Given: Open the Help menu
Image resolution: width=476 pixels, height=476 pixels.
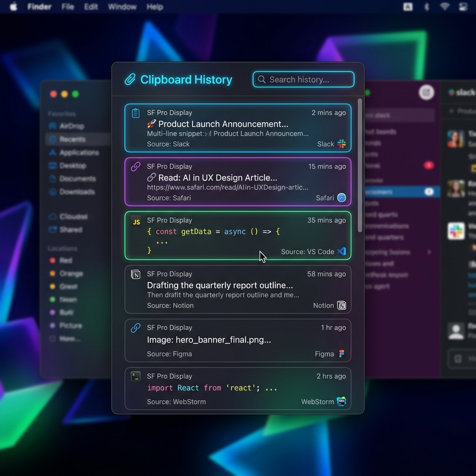Looking at the screenshot, I should coord(155,7).
